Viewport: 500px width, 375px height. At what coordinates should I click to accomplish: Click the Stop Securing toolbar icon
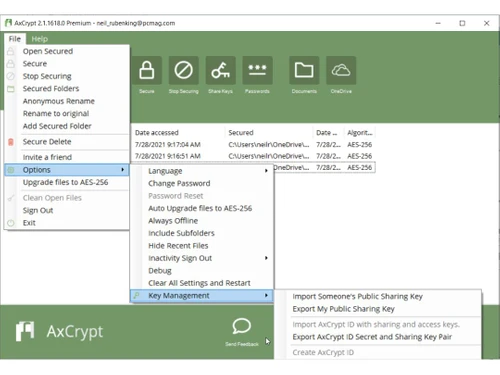184,70
